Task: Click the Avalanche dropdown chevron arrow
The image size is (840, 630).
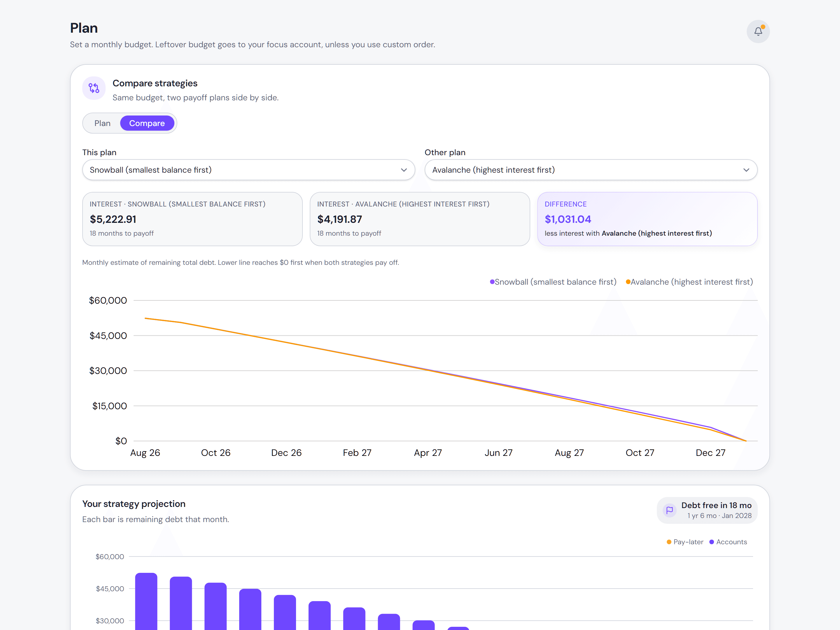Action: (746, 170)
